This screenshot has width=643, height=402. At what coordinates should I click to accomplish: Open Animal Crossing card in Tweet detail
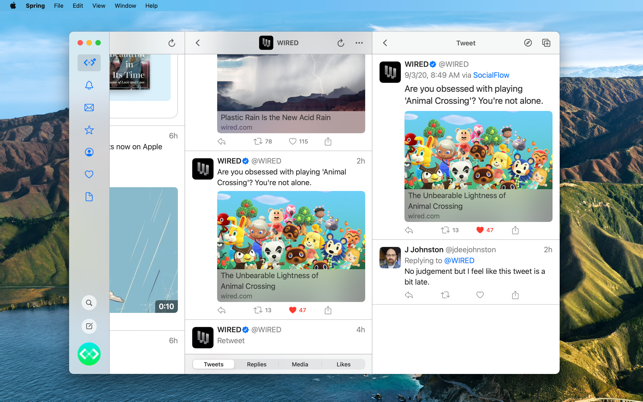479,167
